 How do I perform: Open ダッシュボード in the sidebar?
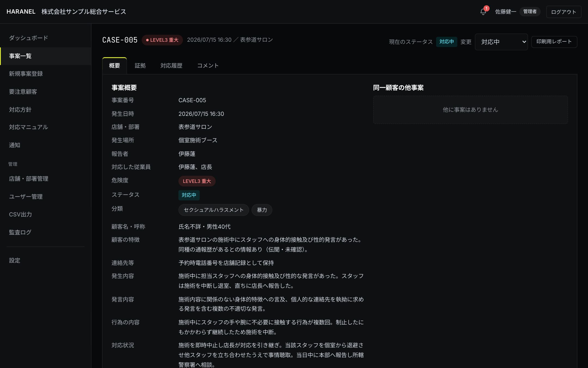(45, 38)
